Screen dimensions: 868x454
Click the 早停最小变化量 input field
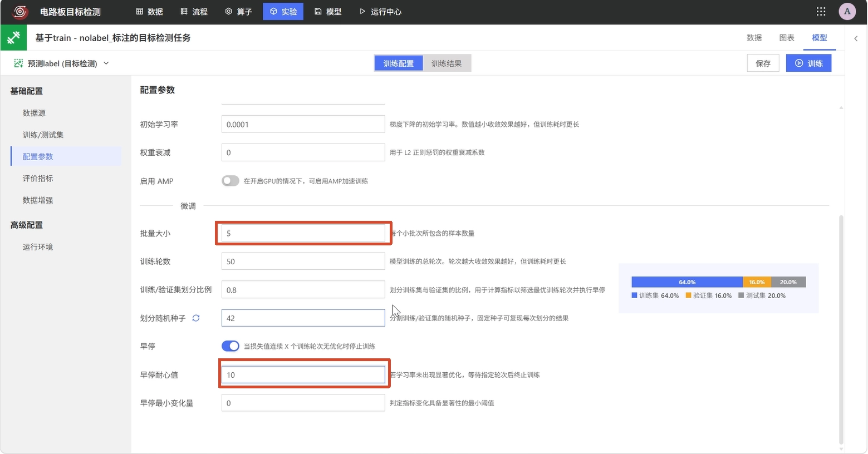pyautogui.click(x=303, y=403)
